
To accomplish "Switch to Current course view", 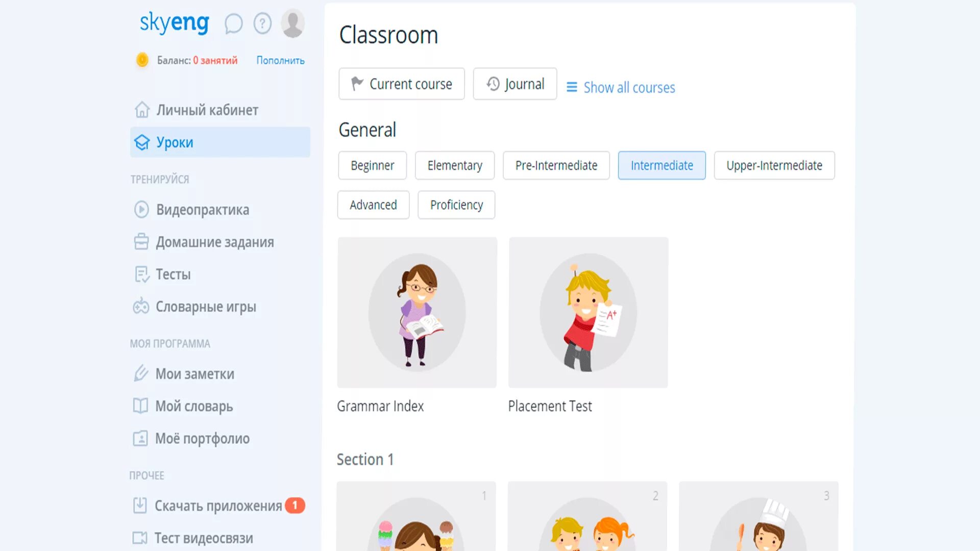I will (x=401, y=84).
